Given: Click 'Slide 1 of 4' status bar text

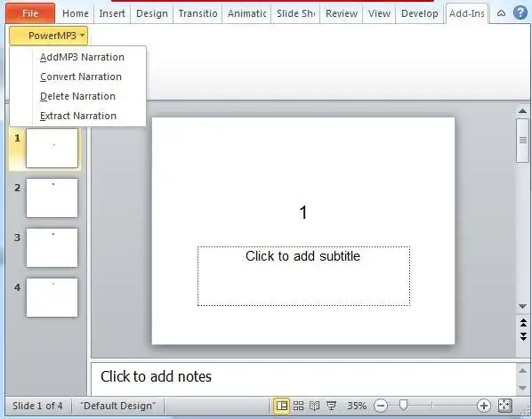Looking at the screenshot, I should (x=37, y=406).
